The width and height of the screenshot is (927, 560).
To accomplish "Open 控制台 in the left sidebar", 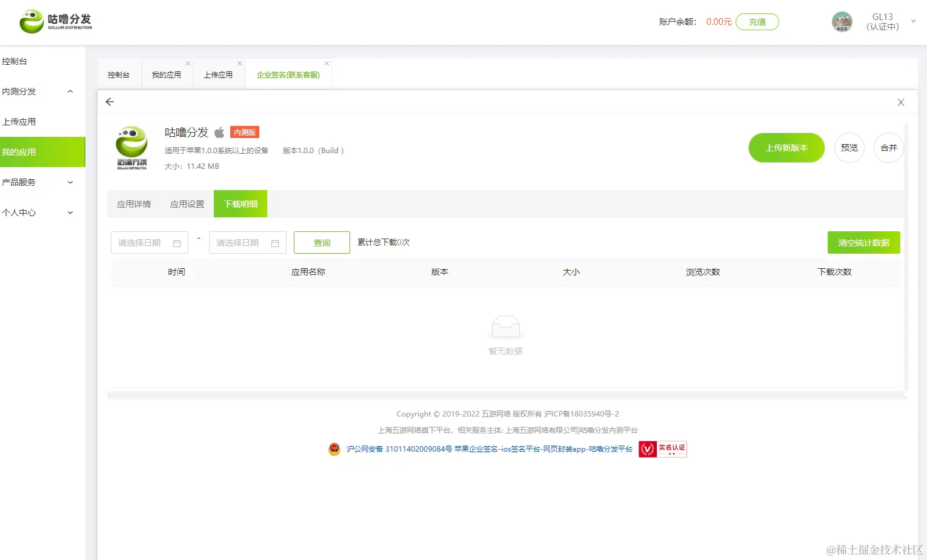I will pos(42,61).
